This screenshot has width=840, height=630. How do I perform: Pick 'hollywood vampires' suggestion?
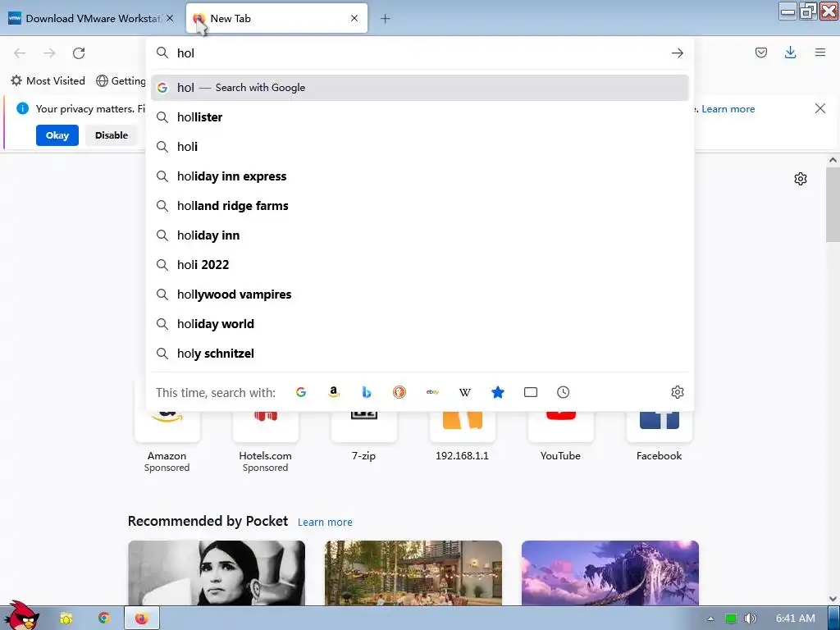tap(419, 294)
